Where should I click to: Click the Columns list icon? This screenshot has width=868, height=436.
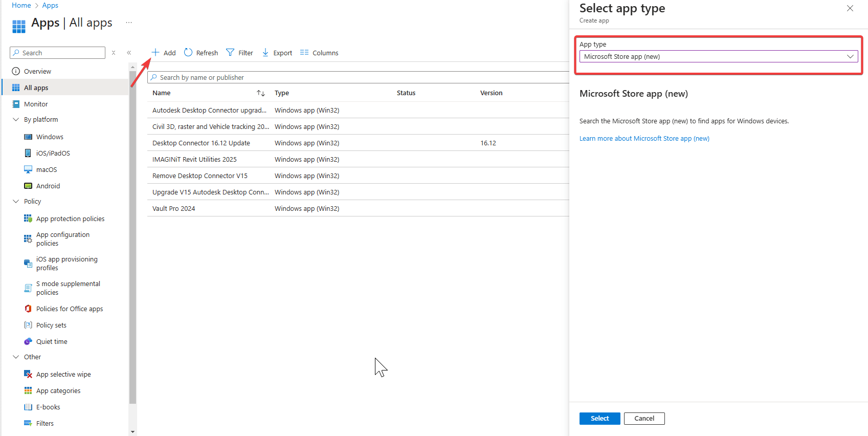pos(304,52)
